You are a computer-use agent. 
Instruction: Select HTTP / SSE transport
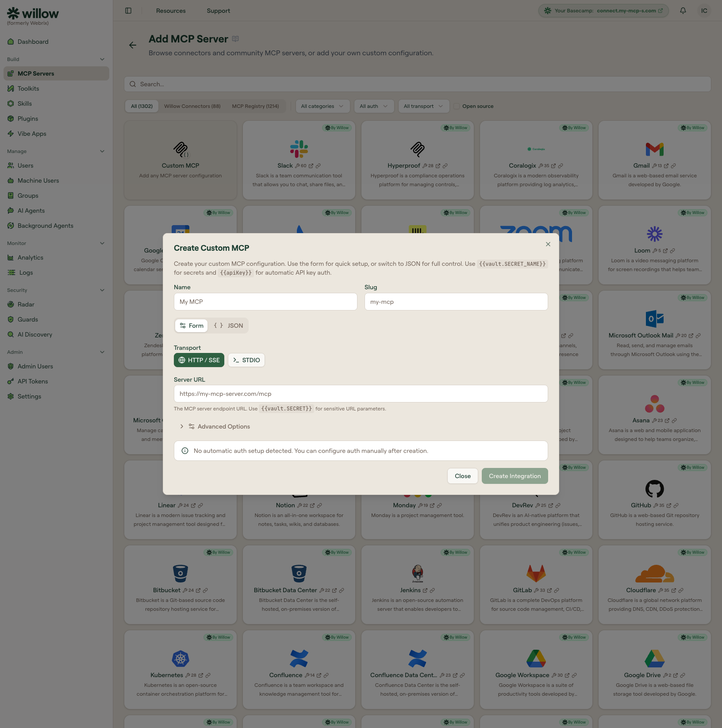[199, 360]
